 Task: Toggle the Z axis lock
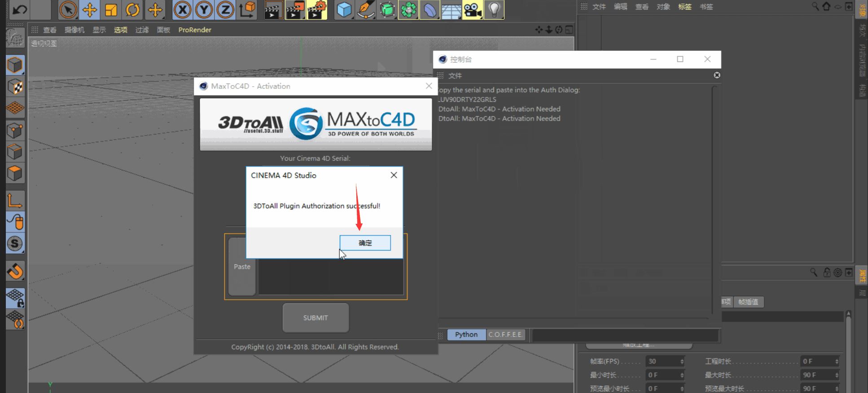225,9
